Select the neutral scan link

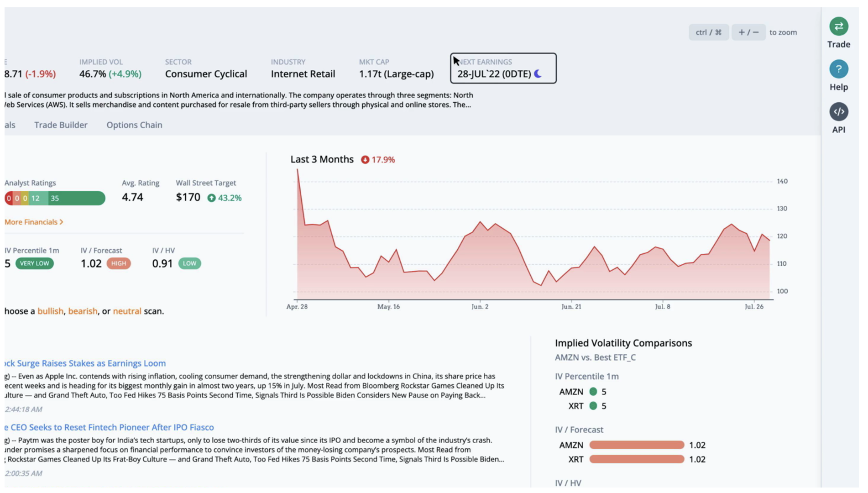click(127, 311)
